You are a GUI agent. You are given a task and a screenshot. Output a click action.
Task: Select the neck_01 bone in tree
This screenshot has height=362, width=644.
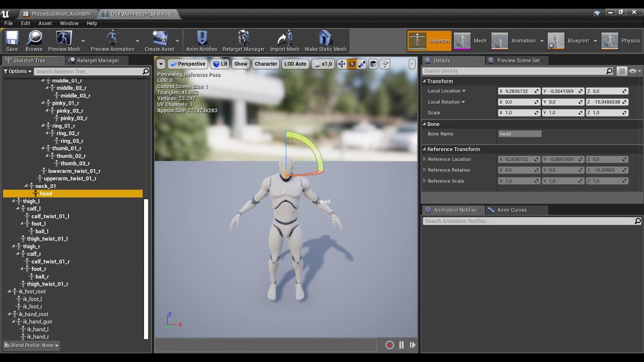click(46, 186)
